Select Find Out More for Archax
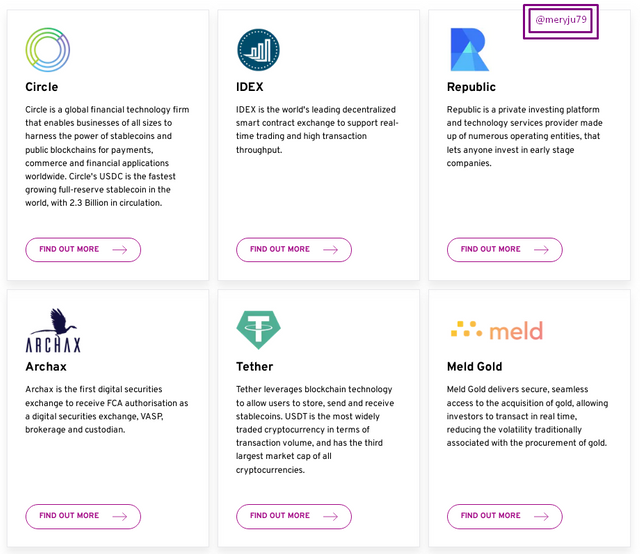Viewport: 640px width, 554px height. [x=83, y=516]
